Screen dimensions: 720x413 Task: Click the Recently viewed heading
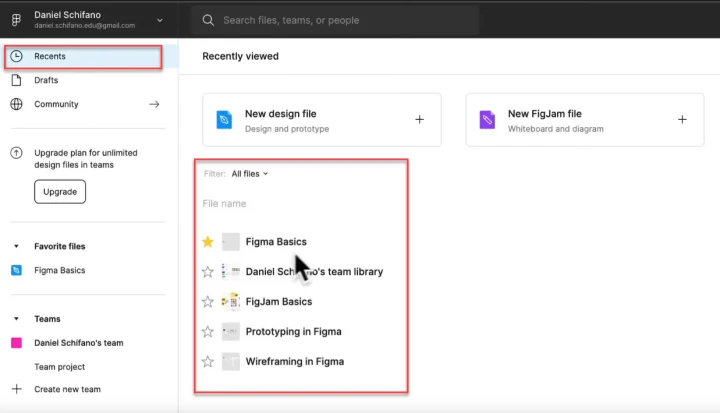click(x=240, y=56)
